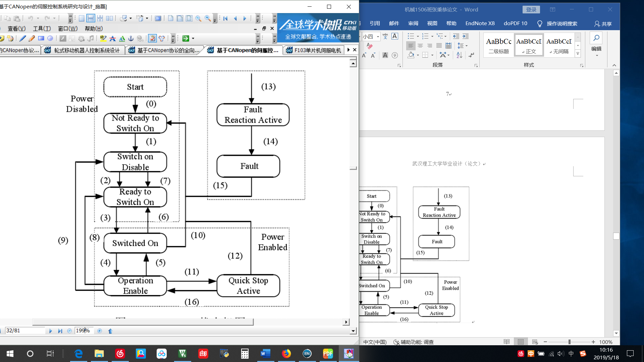Toggle continuous page view mode

coord(91,18)
